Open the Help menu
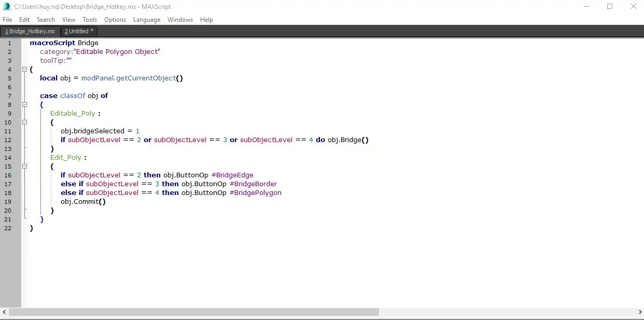This screenshot has height=320, width=644. click(206, 20)
